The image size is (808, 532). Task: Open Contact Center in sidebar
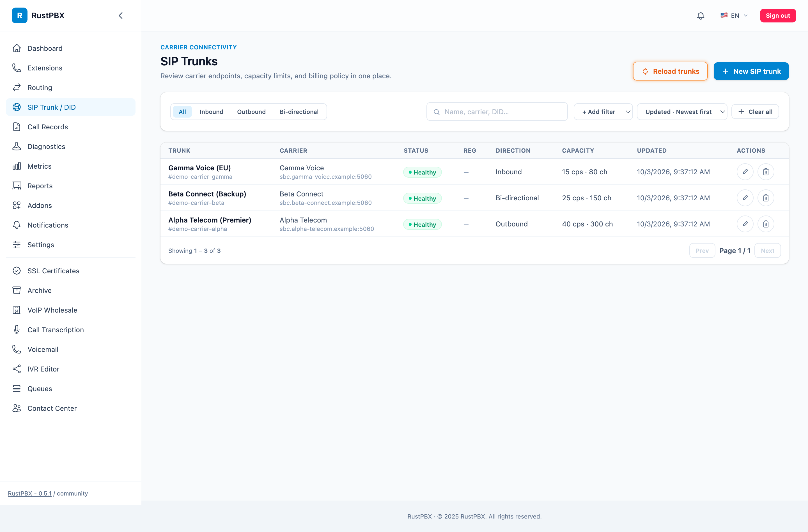coord(71,409)
